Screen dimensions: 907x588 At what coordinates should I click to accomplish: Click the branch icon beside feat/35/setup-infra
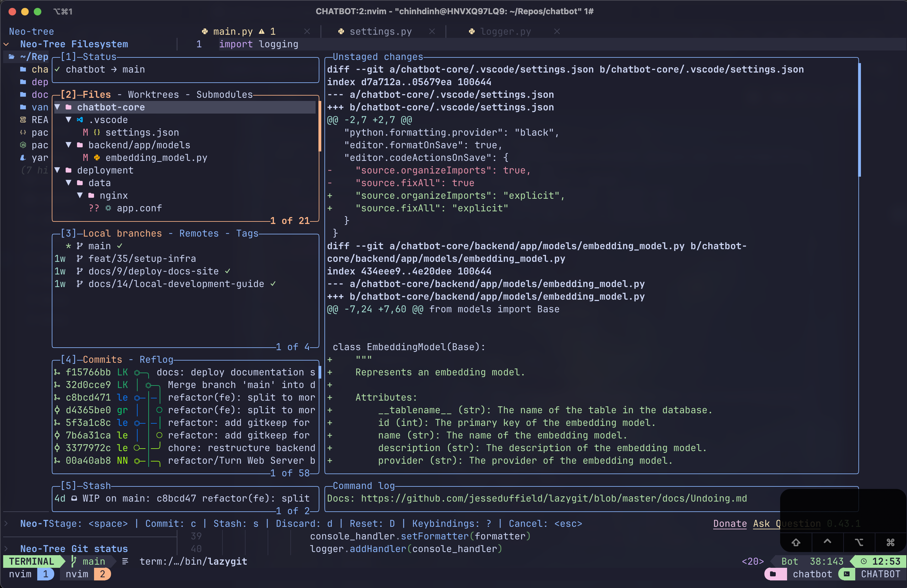[79, 259]
